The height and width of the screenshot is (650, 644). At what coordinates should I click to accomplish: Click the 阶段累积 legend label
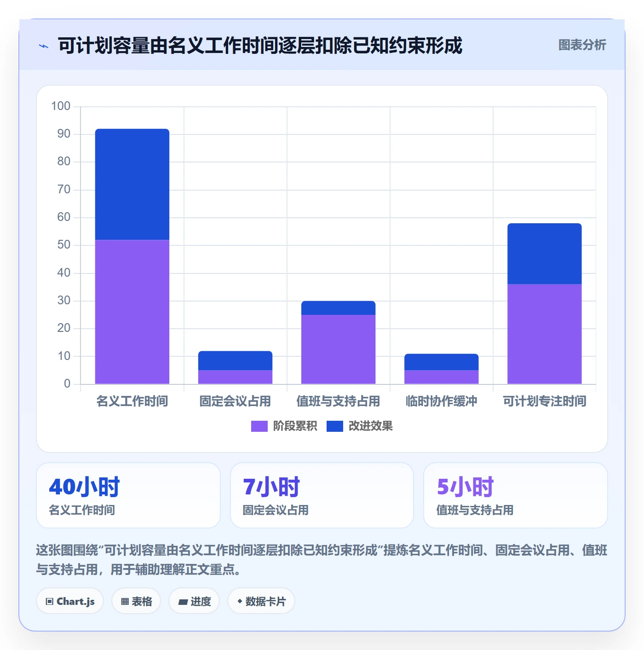point(295,426)
